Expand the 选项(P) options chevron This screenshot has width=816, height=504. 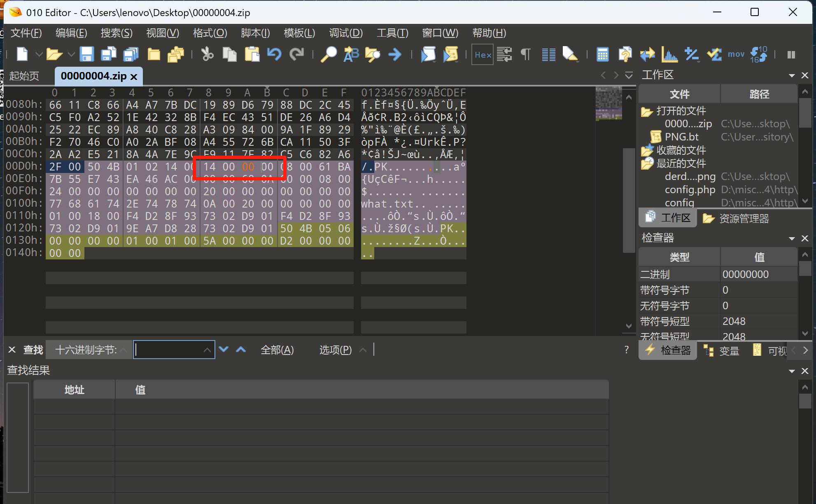tap(363, 350)
